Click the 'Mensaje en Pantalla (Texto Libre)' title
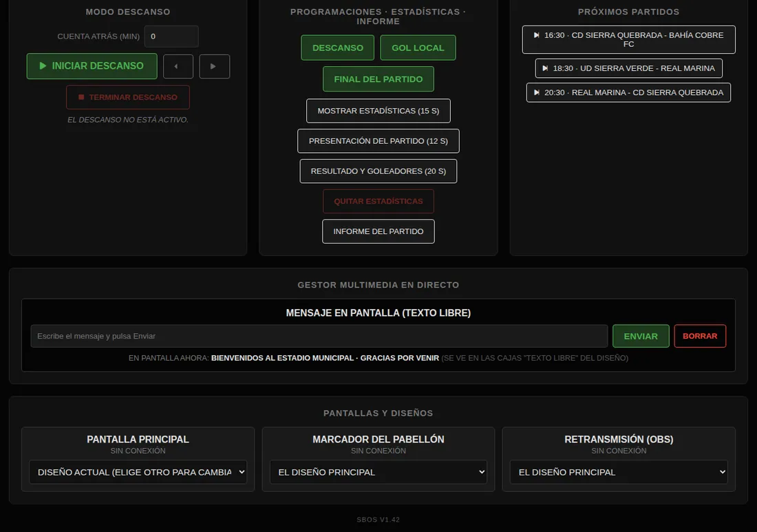Screen dimensions: 757x532 point(378,313)
